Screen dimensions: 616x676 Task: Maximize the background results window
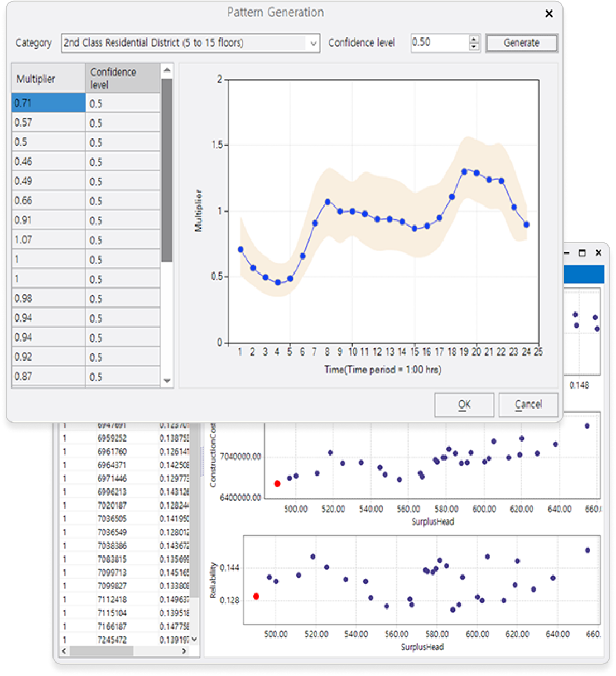tap(582, 253)
